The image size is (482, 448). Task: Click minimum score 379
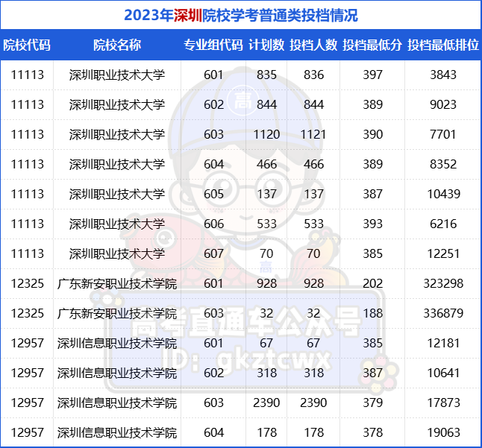(x=372, y=403)
